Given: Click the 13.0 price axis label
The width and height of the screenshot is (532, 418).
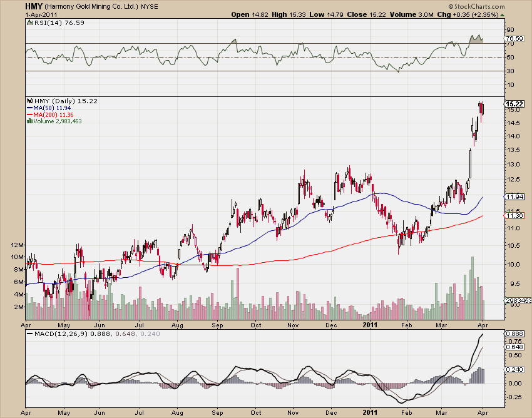Looking at the screenshot, I should coord(513,164).
